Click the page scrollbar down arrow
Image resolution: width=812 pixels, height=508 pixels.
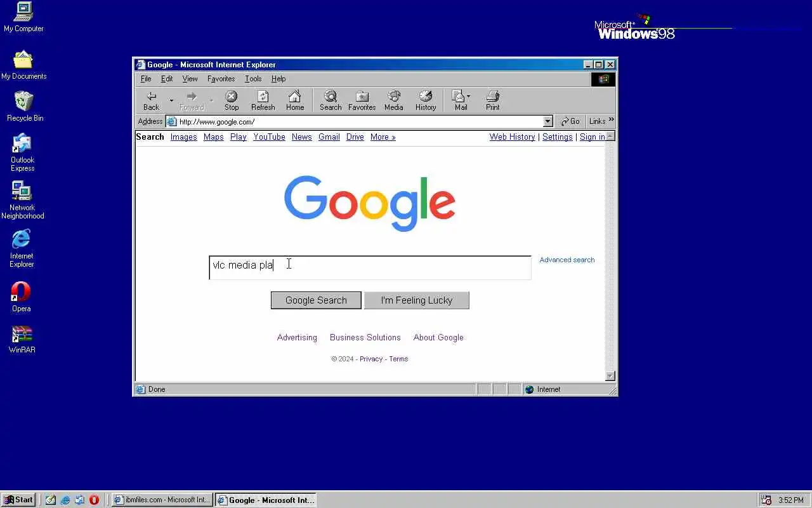(610, 376)
